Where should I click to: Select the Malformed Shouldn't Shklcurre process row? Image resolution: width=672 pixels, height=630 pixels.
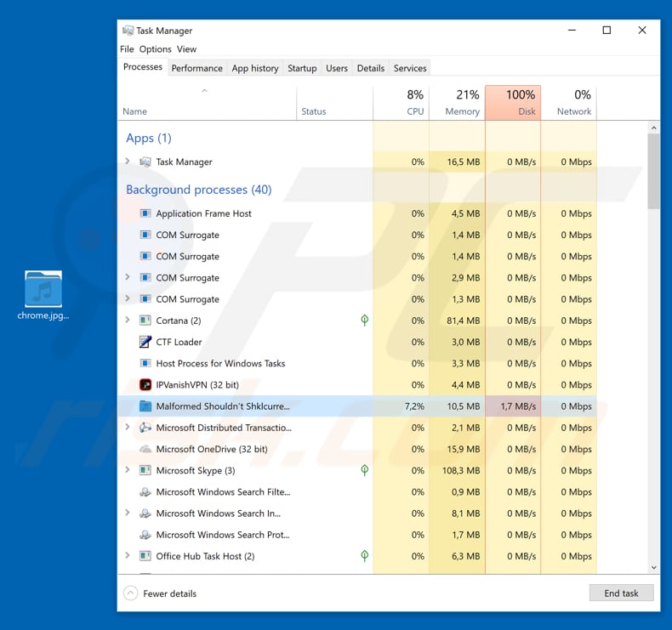pyautogui.click(x=357, y=406)
